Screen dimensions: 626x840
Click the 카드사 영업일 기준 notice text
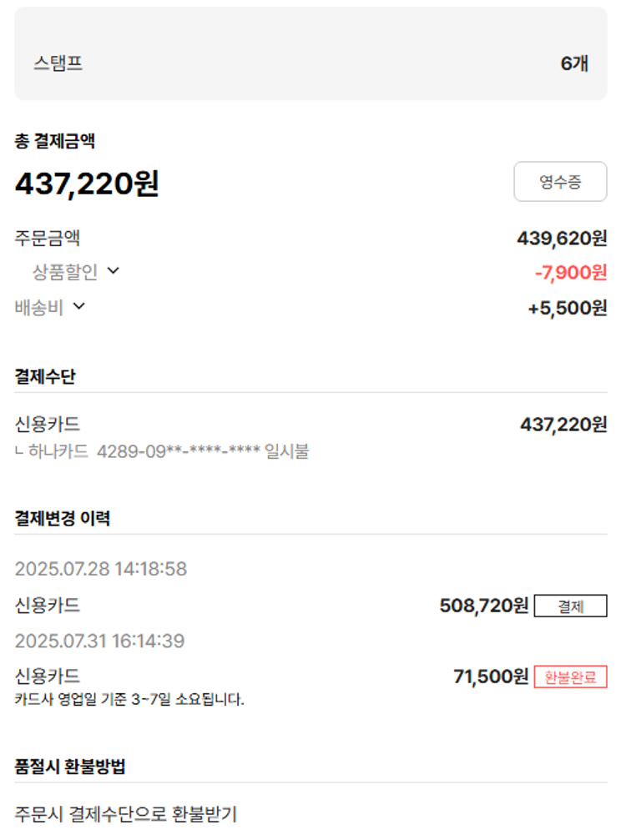tap(129, 699)
